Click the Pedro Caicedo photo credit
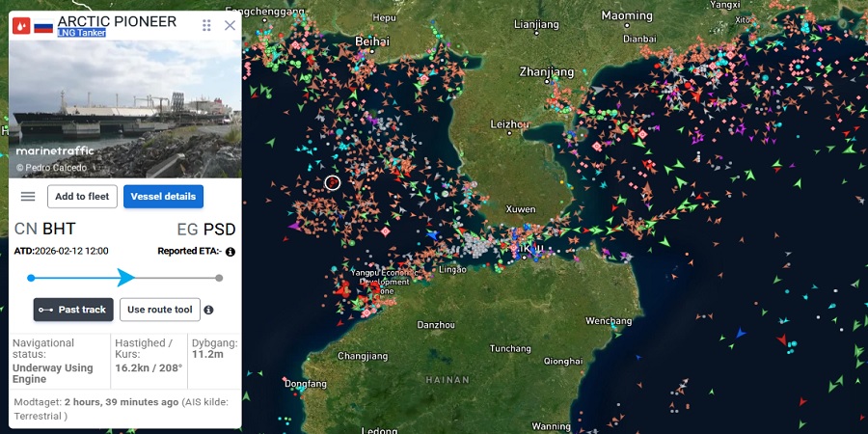This screenshot has width=868, height=434. (56, 168)
